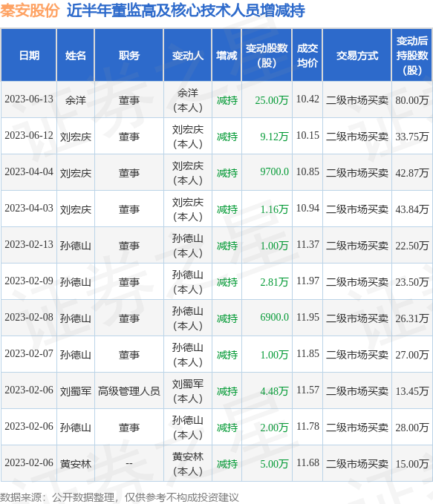Click the average price 11.85
Image resolution: width=433 pixels, height=504 pixels.
(x=307, y=353)
